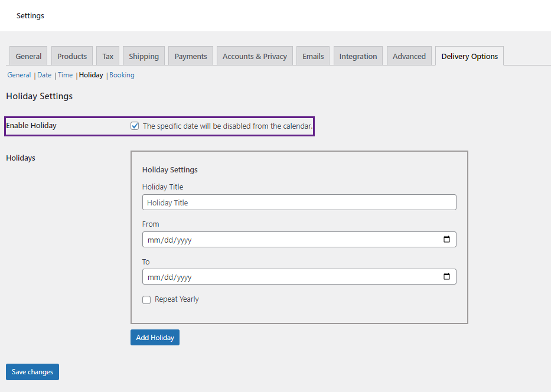Select the Holiday sub-section

(91, 75)
